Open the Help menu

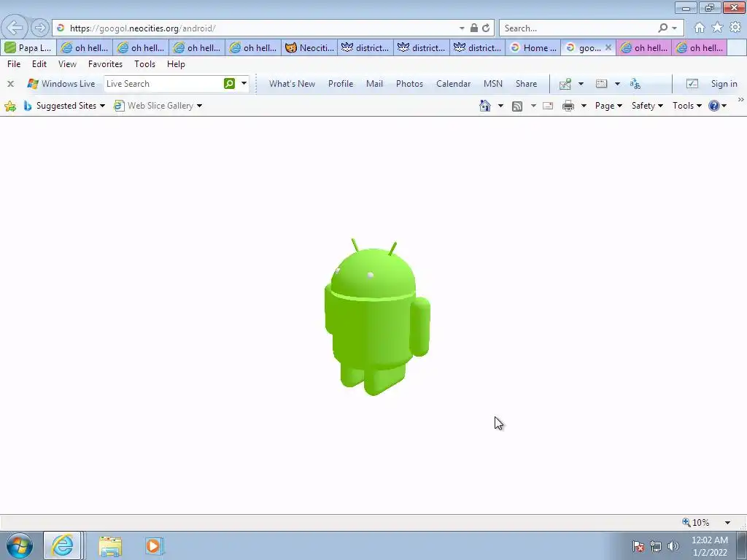(176, 64)
